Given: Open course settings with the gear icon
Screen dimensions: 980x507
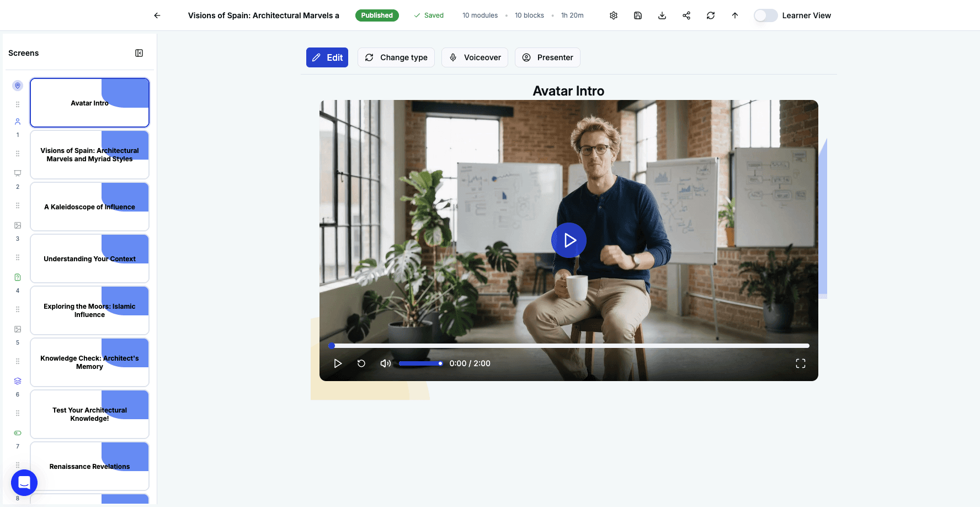Looking at the screenshot, I should click(614, 15).
